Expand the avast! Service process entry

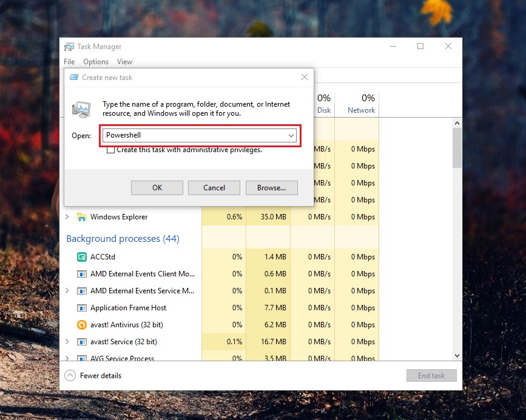coord(67,342)
